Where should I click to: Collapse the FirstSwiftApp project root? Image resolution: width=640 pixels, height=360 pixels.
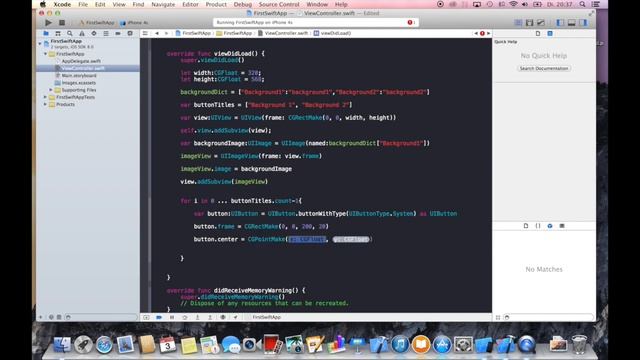point(40,43)
